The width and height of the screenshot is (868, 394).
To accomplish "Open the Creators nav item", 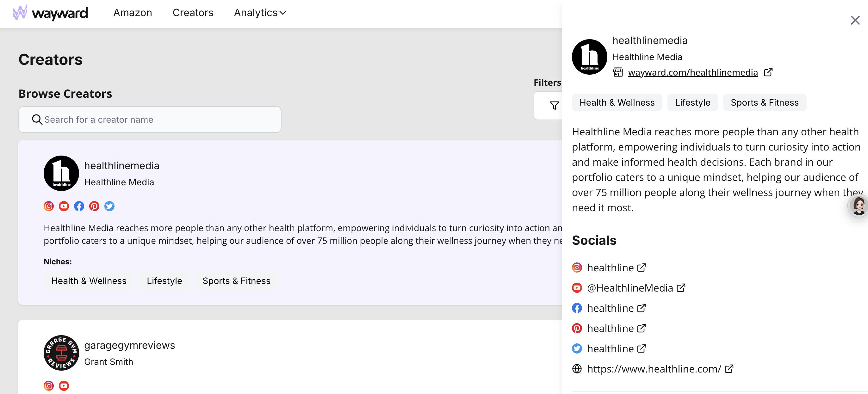I will [193, 13].
